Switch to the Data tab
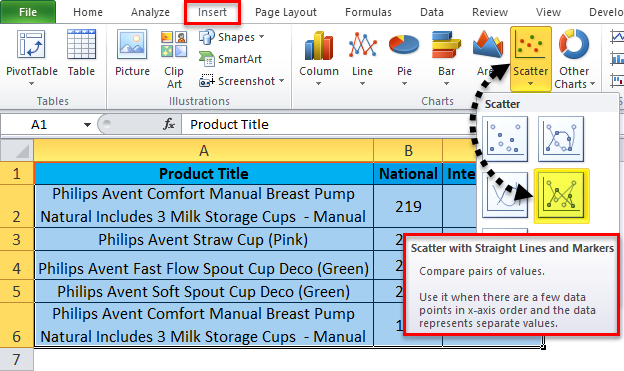The height and width of the screenshot is (371, 624). pos(432,12)
